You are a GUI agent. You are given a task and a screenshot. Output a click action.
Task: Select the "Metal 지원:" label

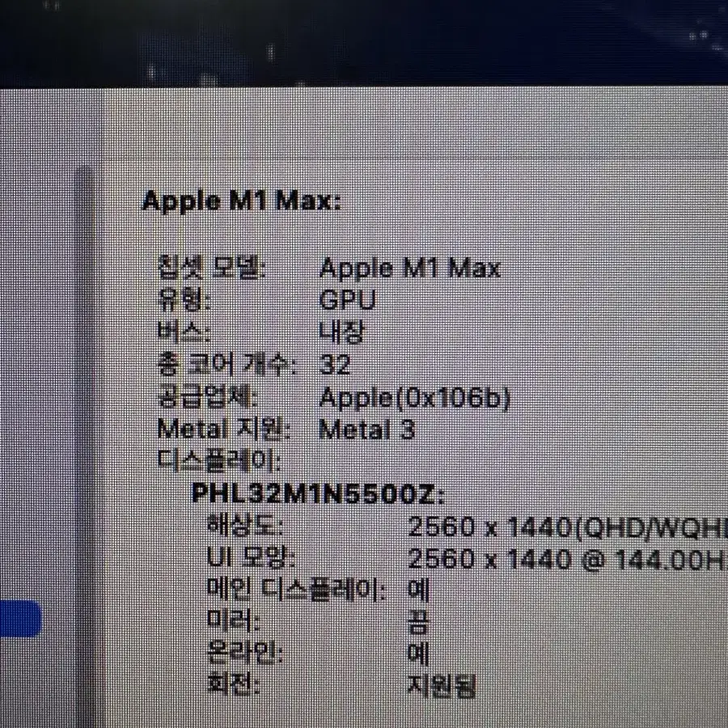pos(224,429)
